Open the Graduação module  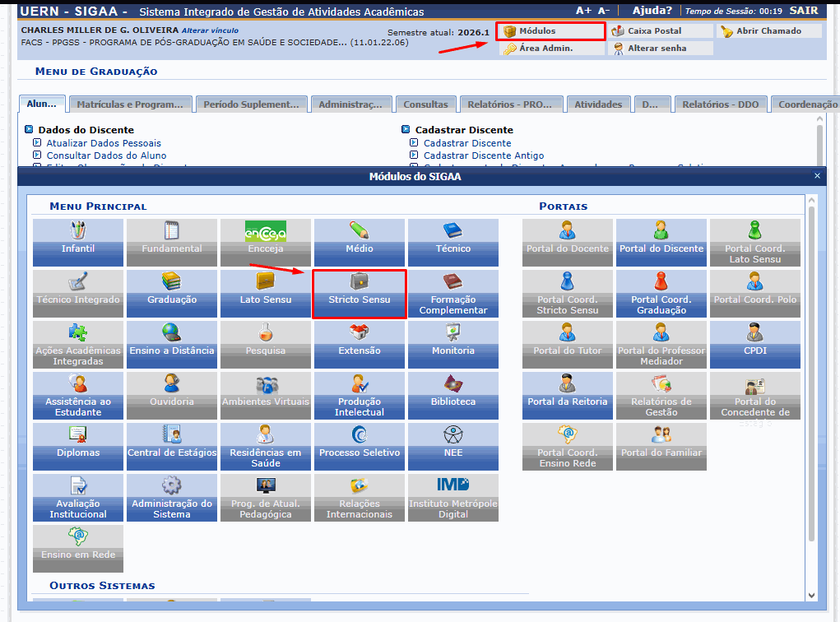(172, 294)
